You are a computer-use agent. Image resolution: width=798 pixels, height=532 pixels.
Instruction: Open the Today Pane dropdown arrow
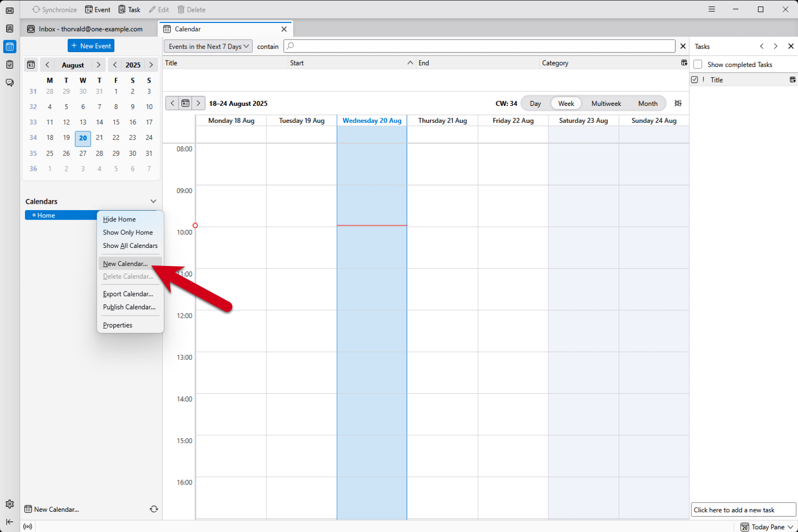tap(790, 527)
